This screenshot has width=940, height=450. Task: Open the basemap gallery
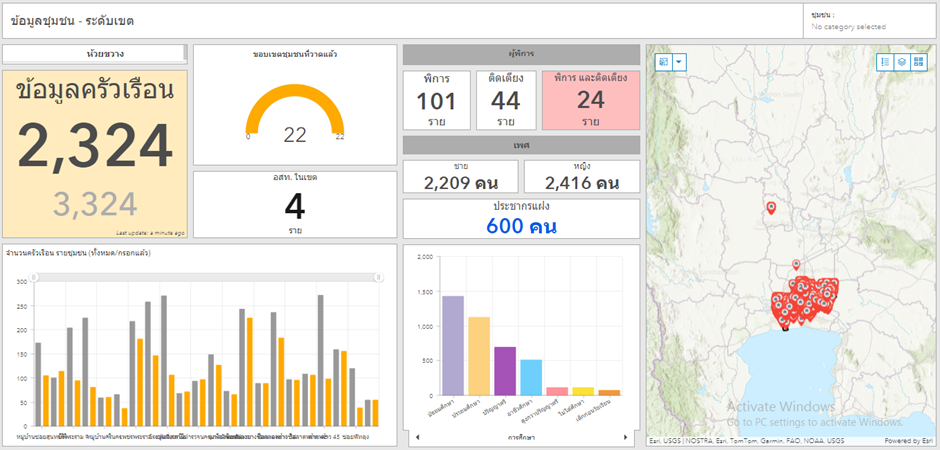(918, 62)
